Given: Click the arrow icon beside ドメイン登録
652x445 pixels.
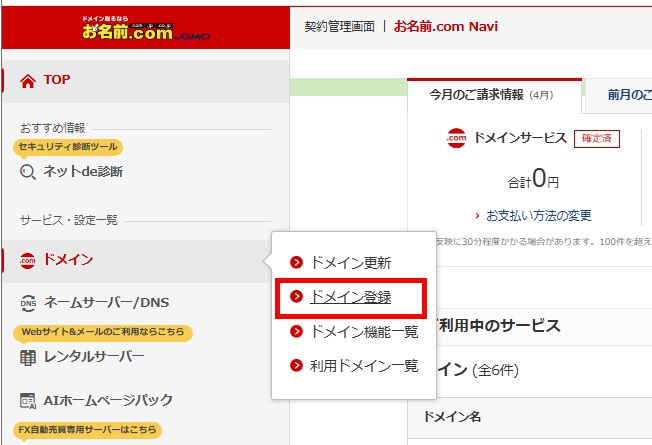Looking at the screenshot, I should click(x=296, y=297).
